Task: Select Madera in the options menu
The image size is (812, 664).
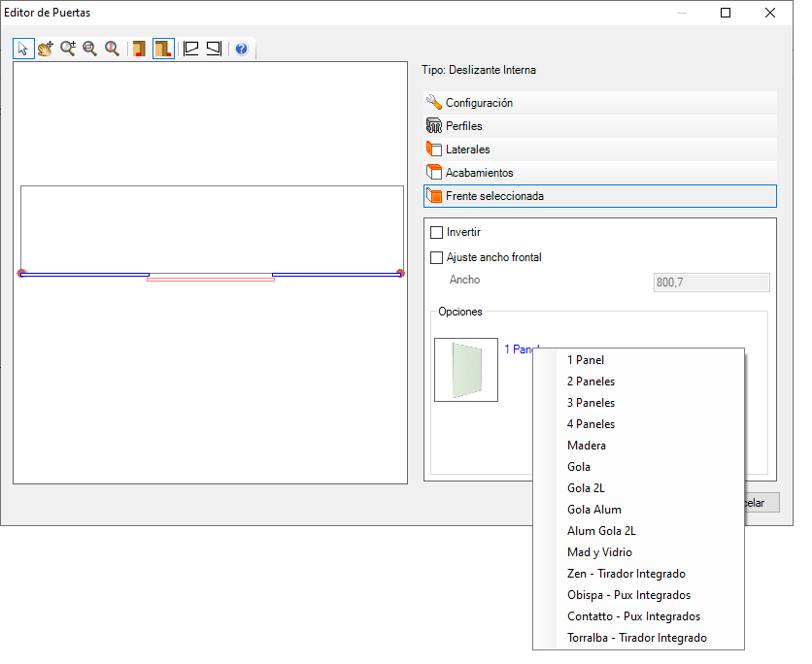Action: pos(638,445)
